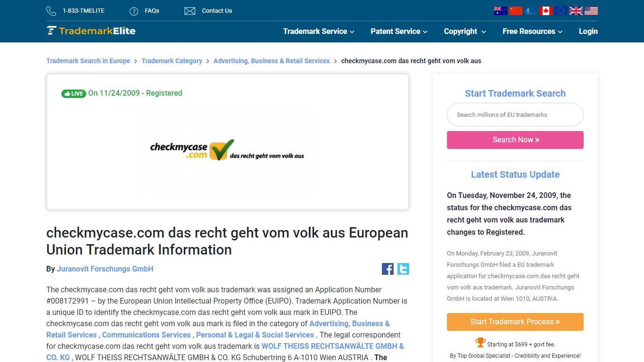This screenshot has width=644, height=362.
Task: Click the Start Trademark Search heading
Action: (515, 93)
